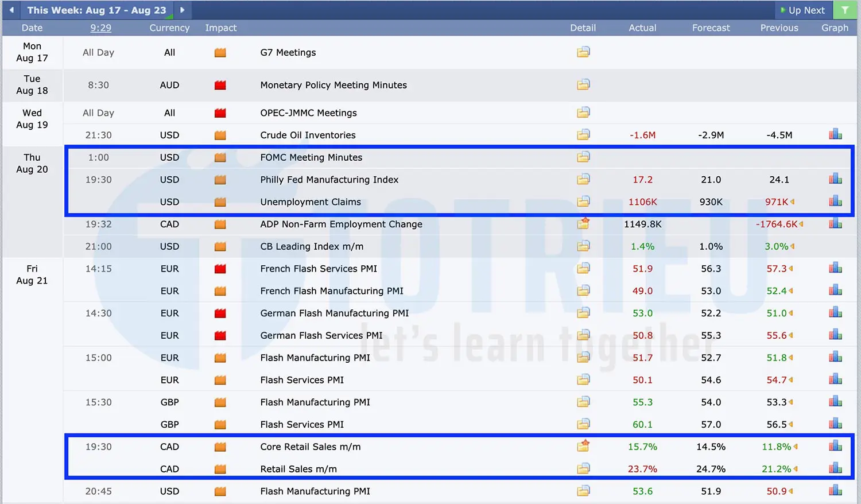
Task: Click the actual value 1149.8K
Action: click(x=643, y=224)
